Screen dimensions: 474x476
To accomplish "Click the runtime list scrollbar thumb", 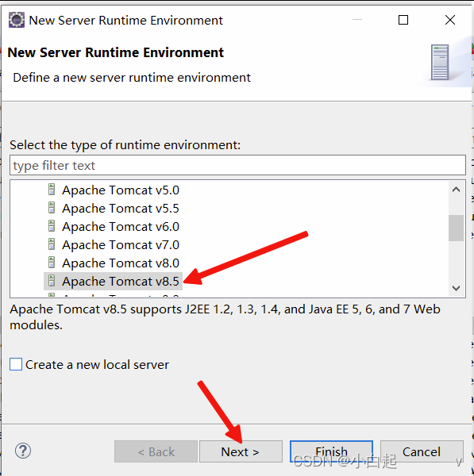I will 456,228.
